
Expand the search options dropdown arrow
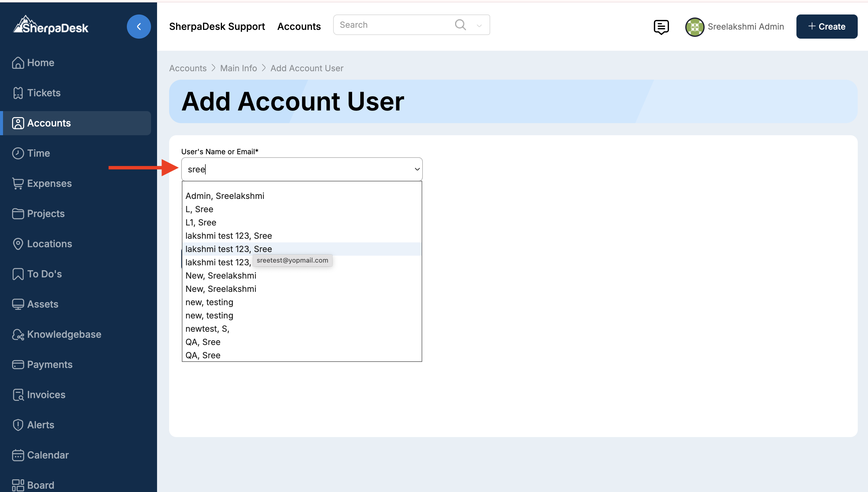tap(479, 25)
